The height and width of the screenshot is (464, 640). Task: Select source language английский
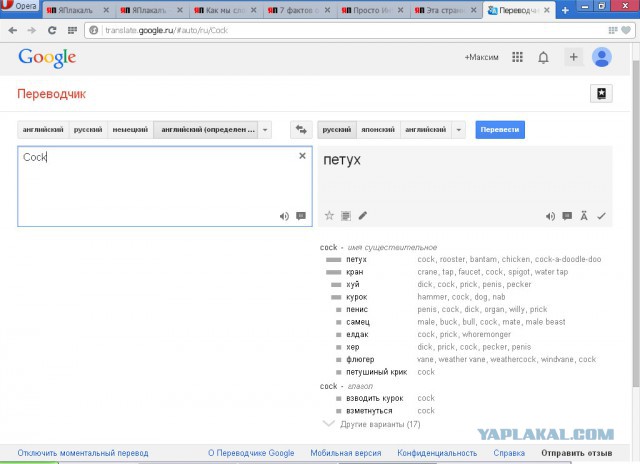43,130
